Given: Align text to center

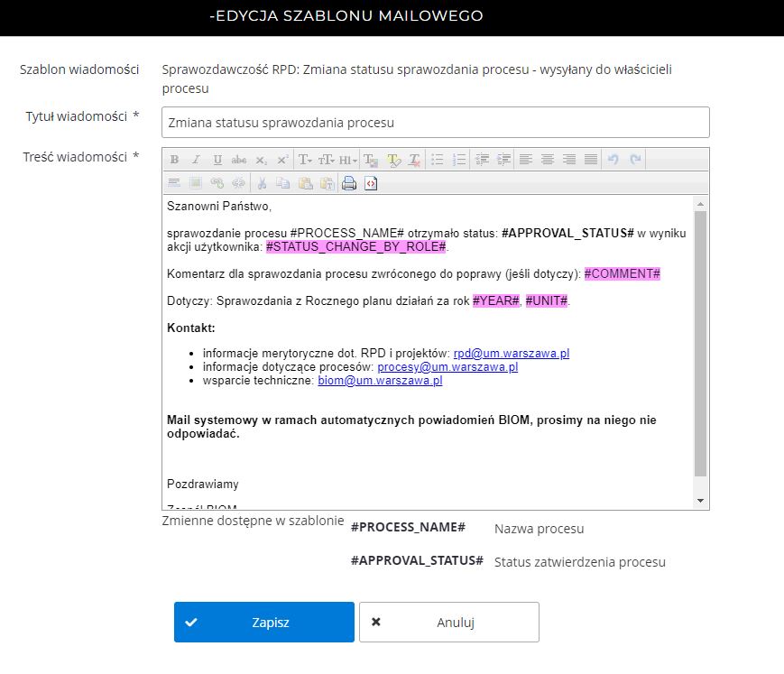Looking at the screenshot, I should 548,160.
